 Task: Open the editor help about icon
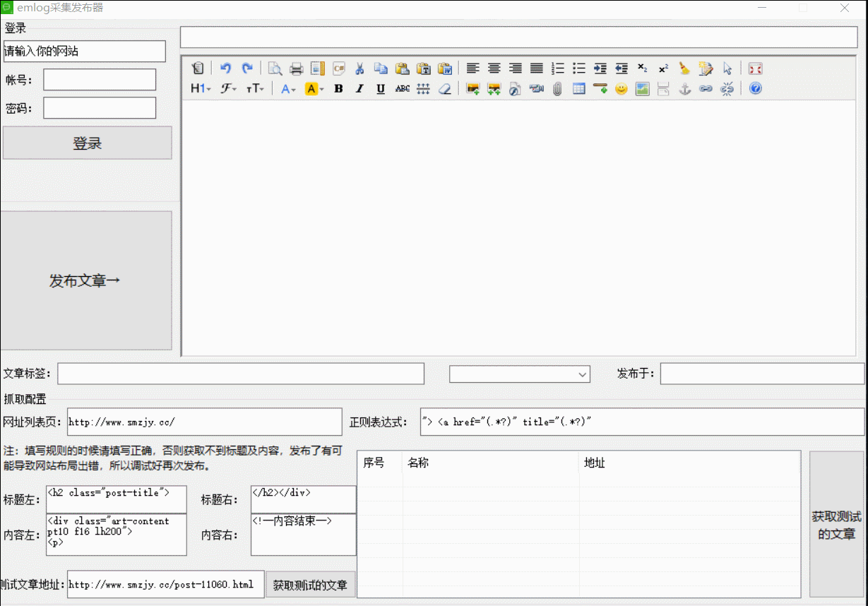(756, 89)
